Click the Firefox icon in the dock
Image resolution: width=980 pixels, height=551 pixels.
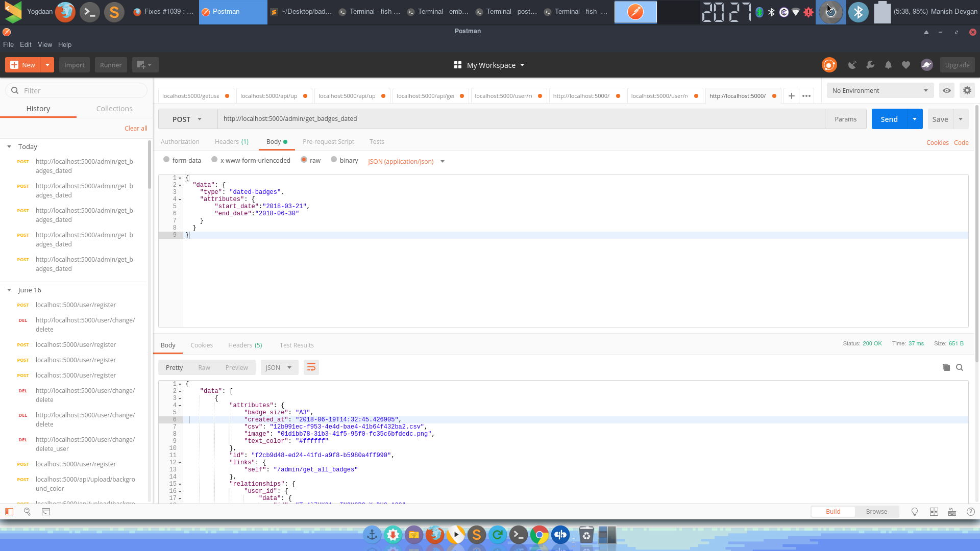coord(435,535)
